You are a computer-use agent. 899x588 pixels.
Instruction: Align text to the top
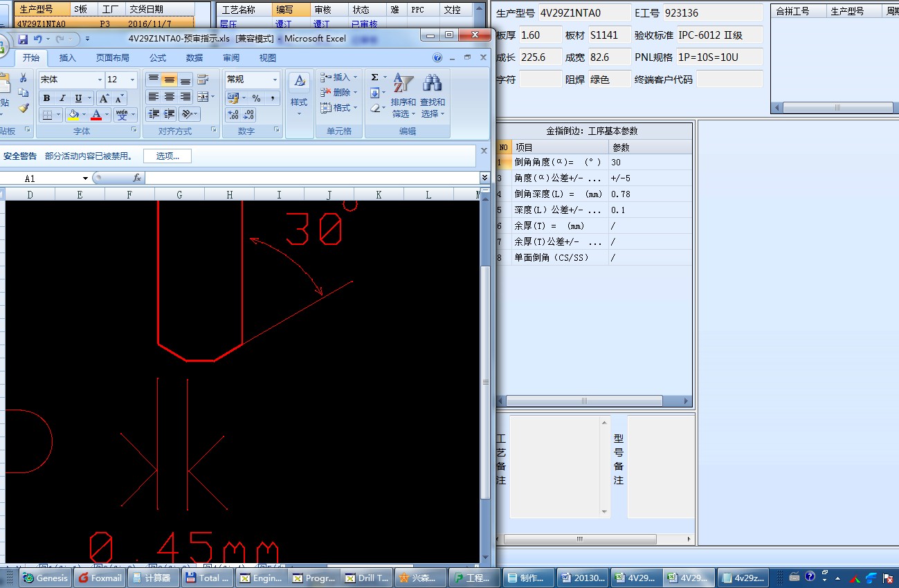pos(154,80)
